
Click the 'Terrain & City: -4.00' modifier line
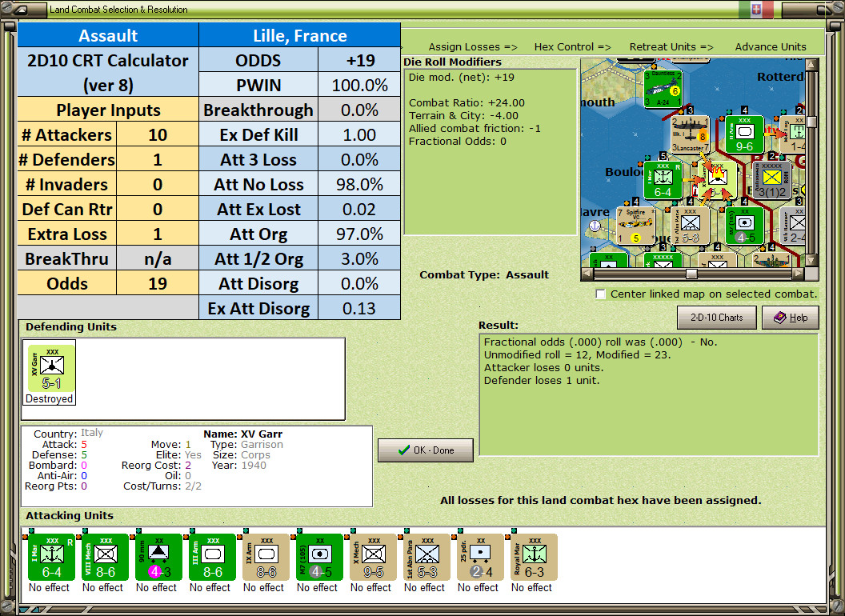pos(463,116)
